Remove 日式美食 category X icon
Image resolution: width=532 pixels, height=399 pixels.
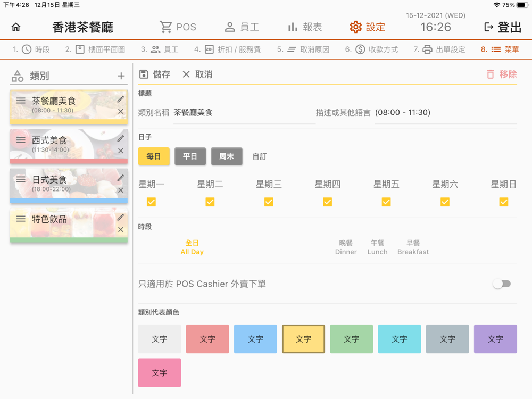pos(121,190)
